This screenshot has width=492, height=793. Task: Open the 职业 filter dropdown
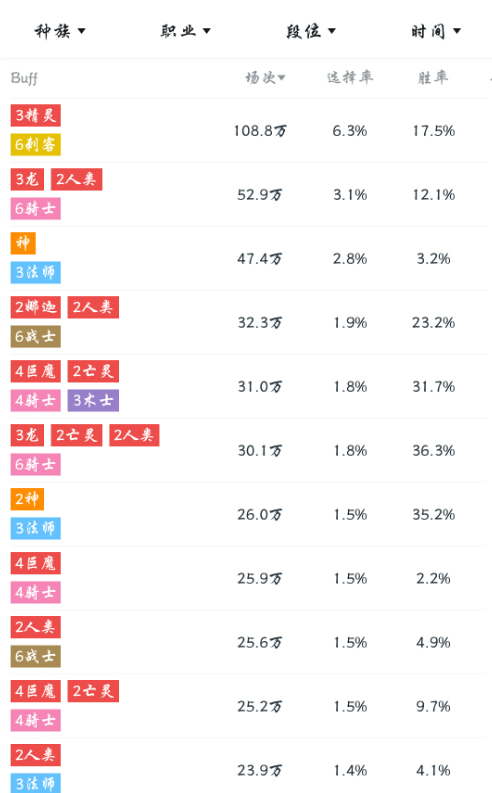pyautogui.click(x=185, y=31)
